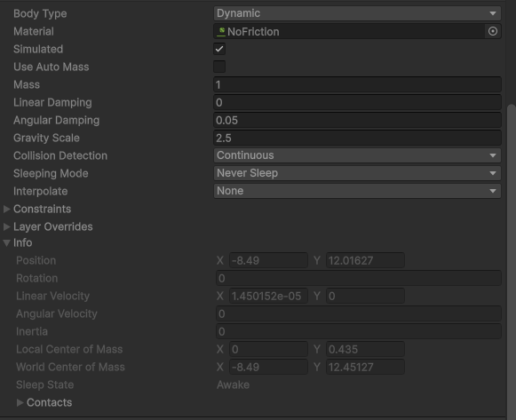Enable the Use Auto Mass checkbox
The width and height of the screenshot is (516, 420).
(219, 67)
